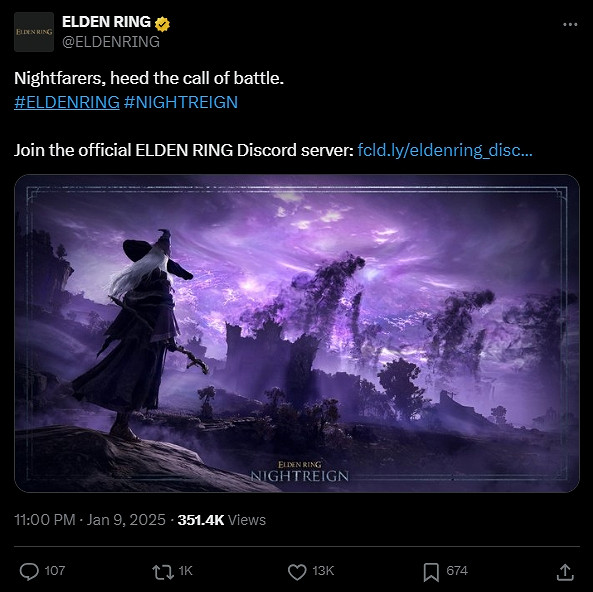
Task: View the 351.4K Views analytics
Action: [222, 520]
